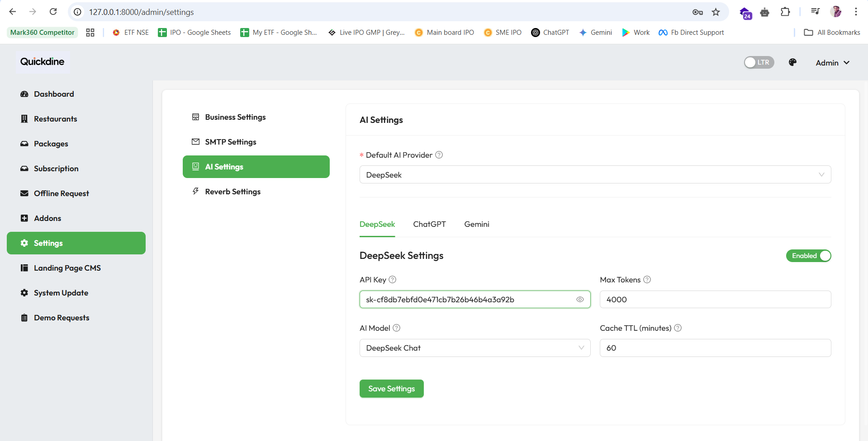The height and width of the screenshot is (441, 868).
Task: Expand the AI Model DeepSeek Chat dropdown
Action: pos(475,348)
